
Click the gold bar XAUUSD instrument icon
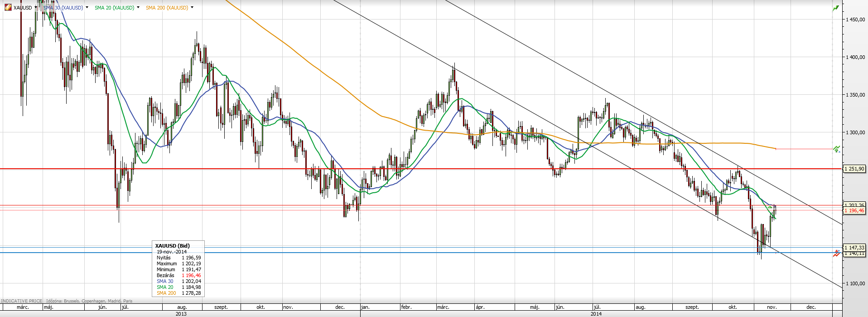point(8,8)
